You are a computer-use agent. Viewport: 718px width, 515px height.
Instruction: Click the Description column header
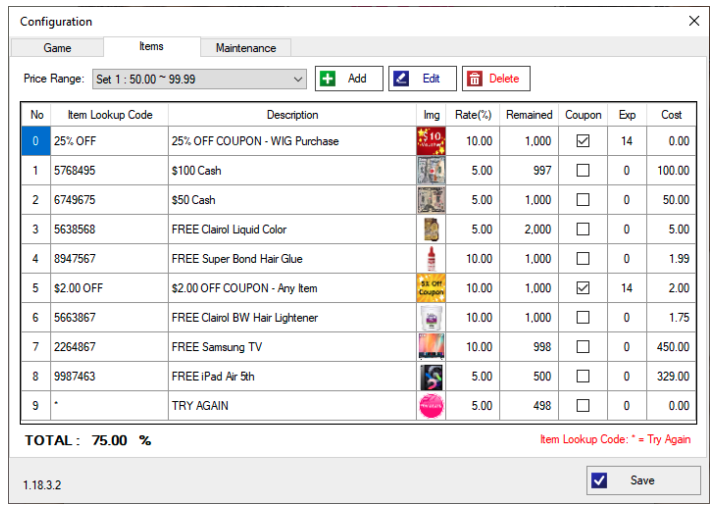(292, 115)
